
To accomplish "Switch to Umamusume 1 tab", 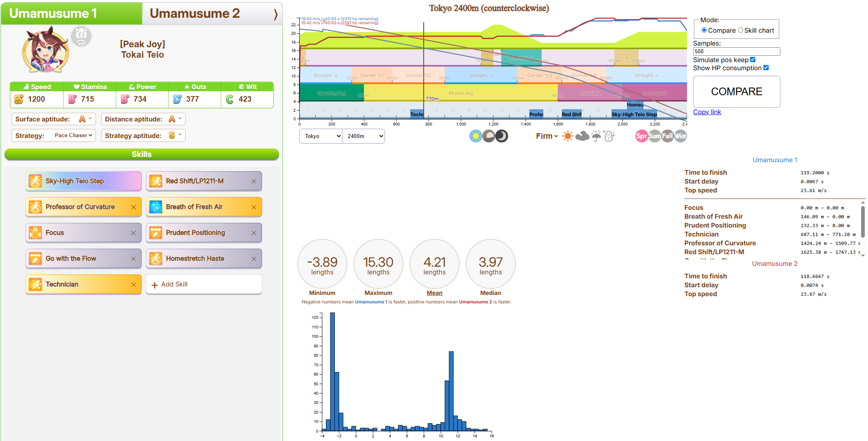I will pyautogui.click(x=71, y=13).
